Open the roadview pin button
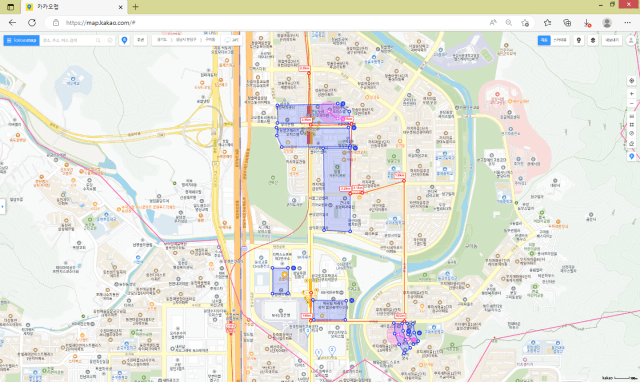Image resolution: width=640 pixels, height=382 pixels. tap(579, 40)
